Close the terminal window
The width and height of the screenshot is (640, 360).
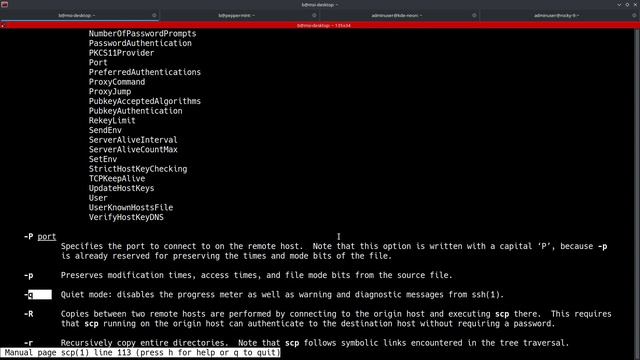tap(636, 4)
